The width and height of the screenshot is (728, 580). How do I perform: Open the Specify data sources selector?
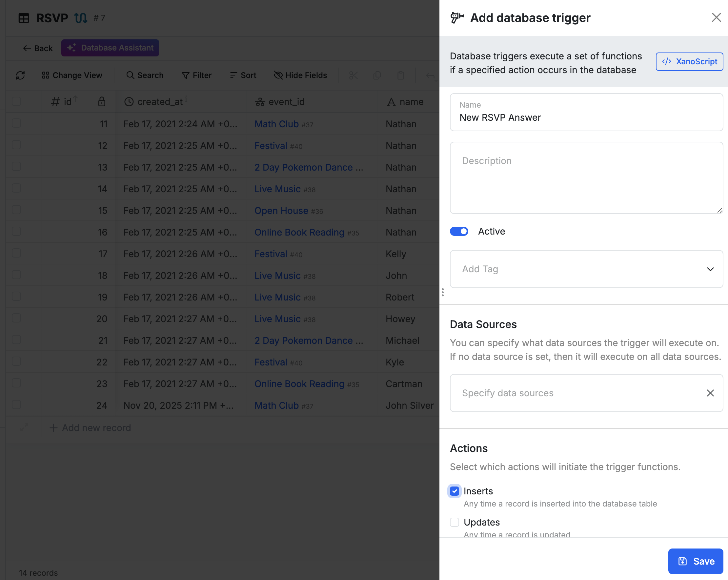(574, 393)
